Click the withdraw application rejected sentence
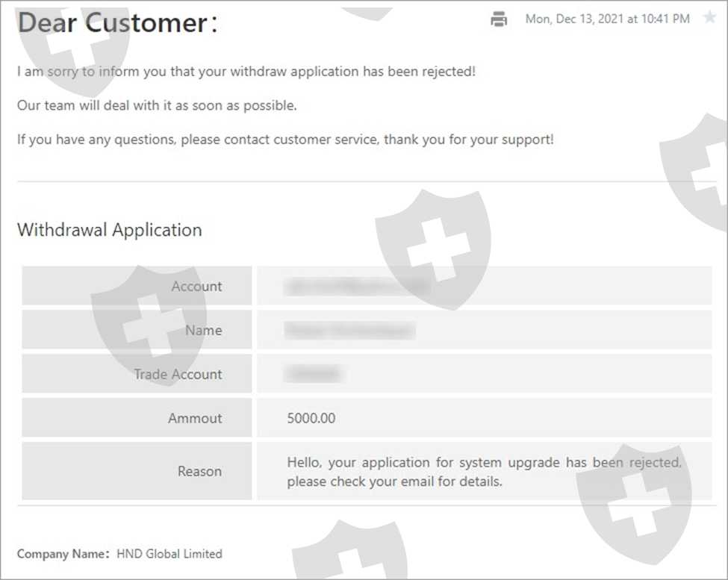This screenshot has width=728, height=580. [x=246, y=72]
